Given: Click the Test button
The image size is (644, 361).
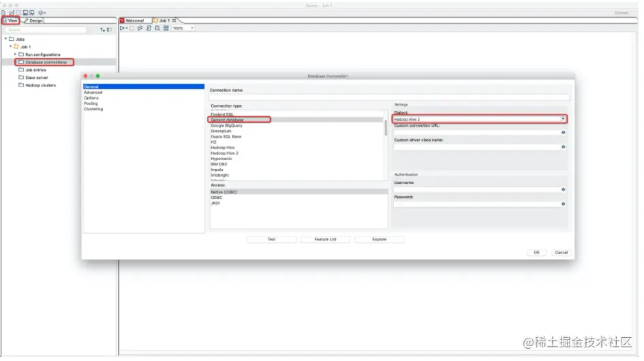Looking at the screenshot, I should pos(271,240).
